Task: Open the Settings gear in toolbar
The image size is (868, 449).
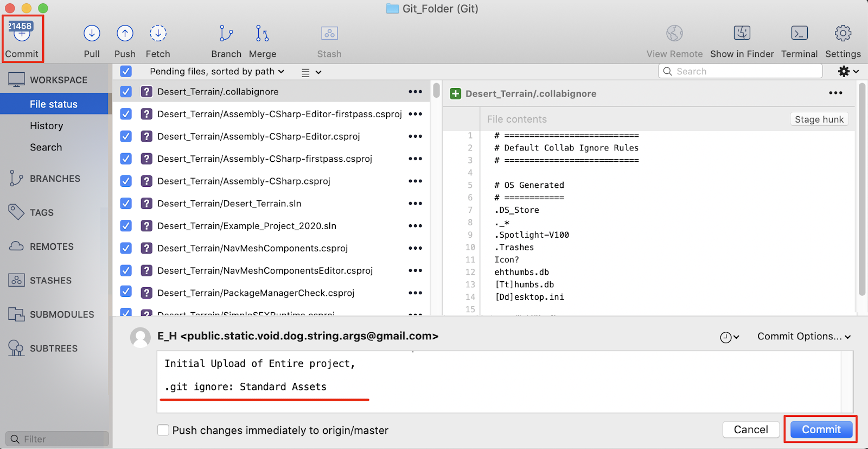Action: tap(843, 34)
